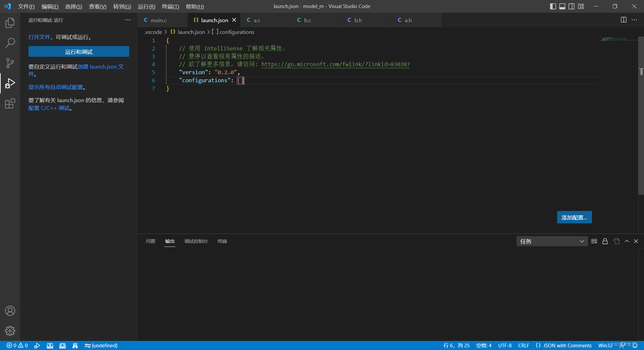Open the Manage gear icon
644x350 pixels.
[x=10, y=331]
